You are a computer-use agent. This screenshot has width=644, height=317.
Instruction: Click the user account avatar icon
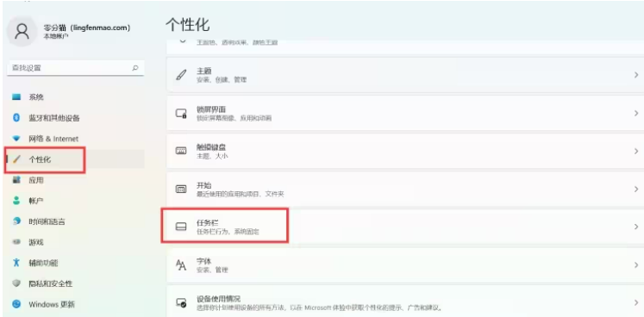(22, 31)
